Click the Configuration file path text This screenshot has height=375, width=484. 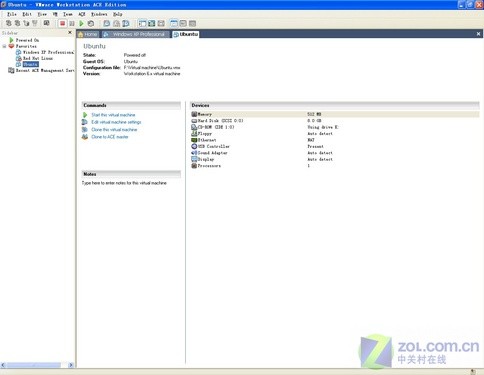point(152,68)
